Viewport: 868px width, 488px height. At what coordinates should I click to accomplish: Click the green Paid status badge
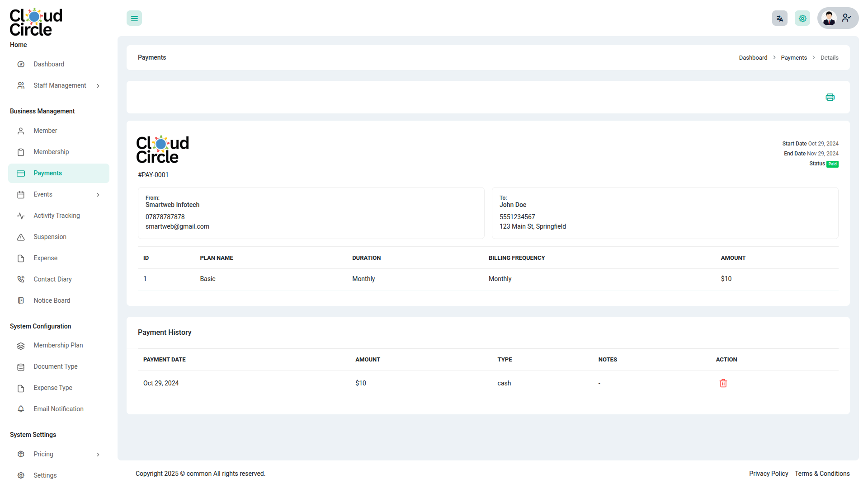(832, 164)
